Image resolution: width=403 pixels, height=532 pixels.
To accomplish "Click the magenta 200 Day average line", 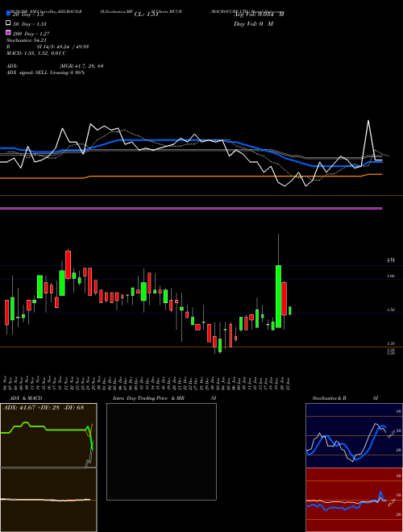I will 191,208.
